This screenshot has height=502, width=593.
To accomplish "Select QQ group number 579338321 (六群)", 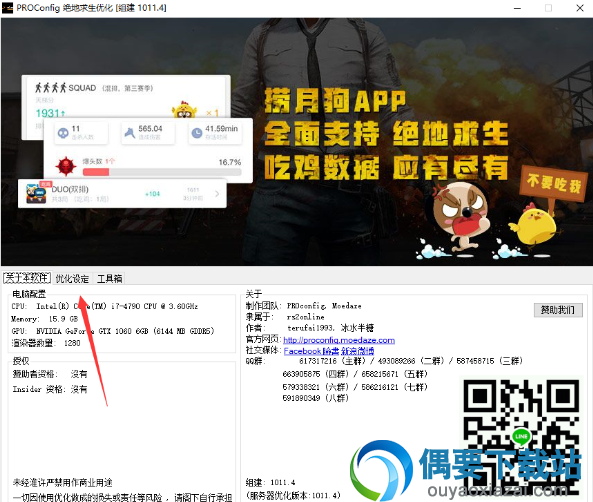I will (316, 387).
